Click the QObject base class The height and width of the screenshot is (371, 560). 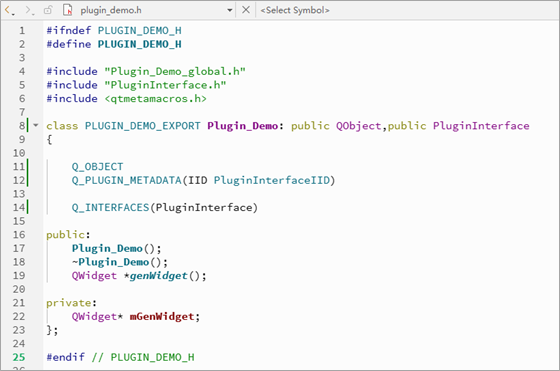point(359,126)
